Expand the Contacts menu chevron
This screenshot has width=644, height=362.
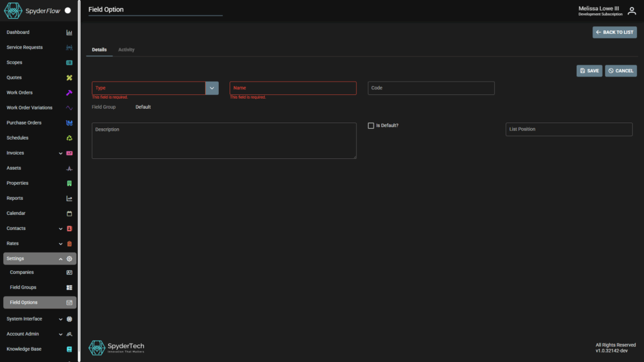click(x=60, y=228)
